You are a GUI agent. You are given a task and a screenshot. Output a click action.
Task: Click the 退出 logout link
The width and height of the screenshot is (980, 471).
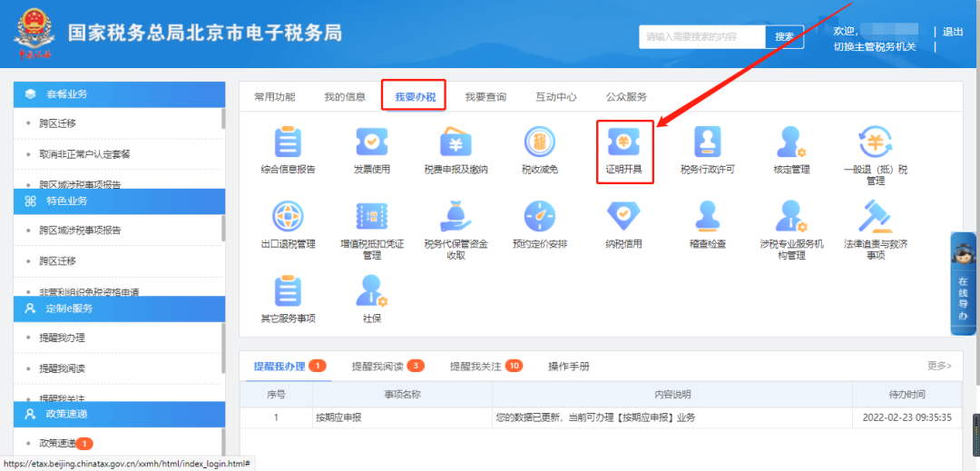tap(953, 32)
